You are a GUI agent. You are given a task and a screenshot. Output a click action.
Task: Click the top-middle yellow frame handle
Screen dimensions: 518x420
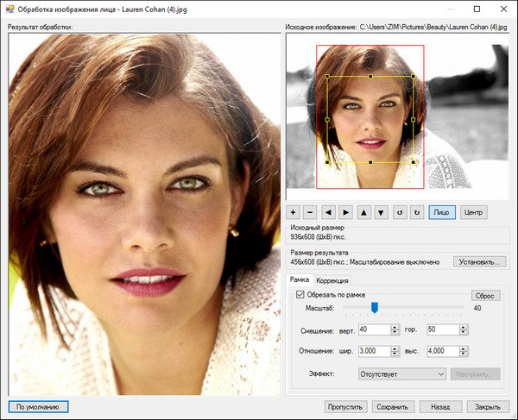point(370,76)
